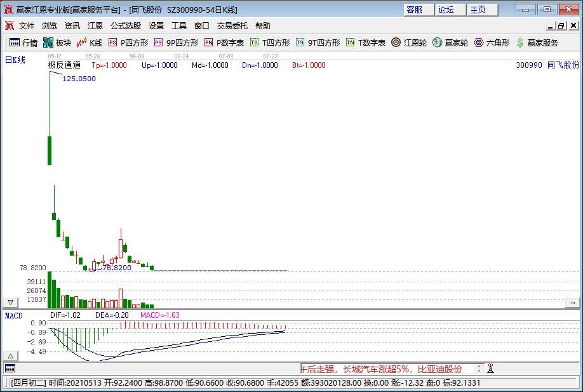Open the P数字表 tool

[224, 42]
